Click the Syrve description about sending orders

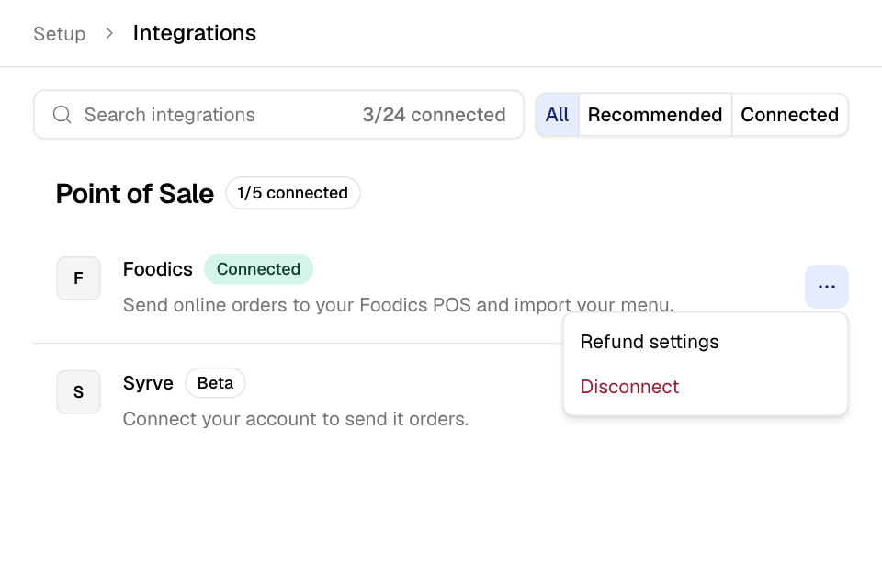tap(296, 419)
